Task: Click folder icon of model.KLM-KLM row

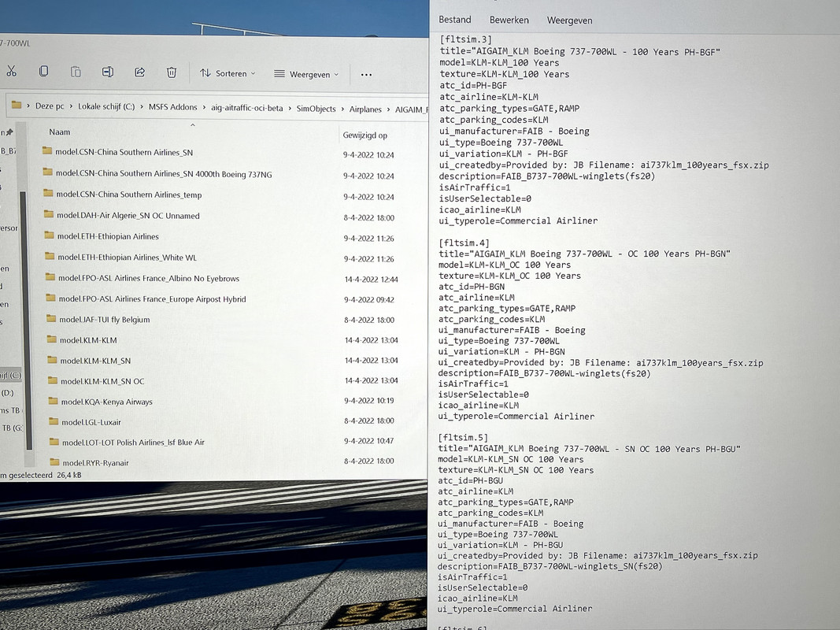Action: (x=51, y=339)
